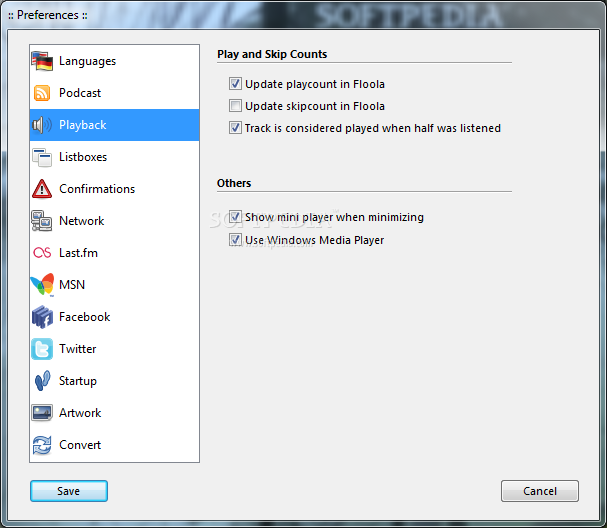Viewport: 607px width, 528px height.
Task: Open the Facebook label
Action: (x=84, y=317)
